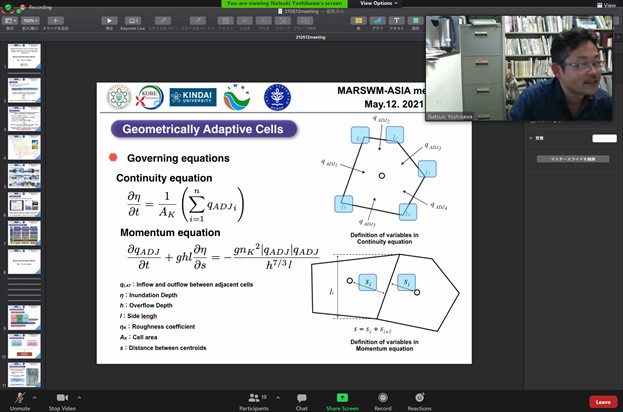The image size is (623, 412).
Task: Leave the meeting
Action: (x=602, y=401)
